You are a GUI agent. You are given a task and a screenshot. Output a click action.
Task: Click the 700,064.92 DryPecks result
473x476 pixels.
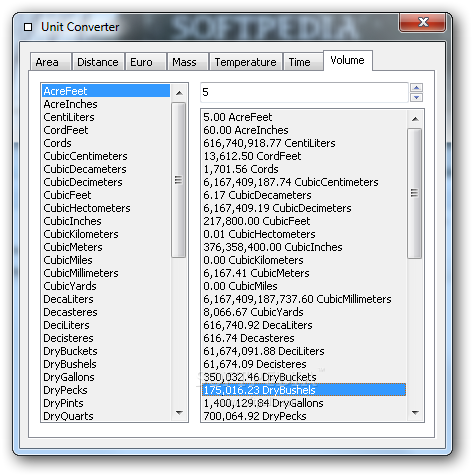pyautogui.click(x=304, y=416)
